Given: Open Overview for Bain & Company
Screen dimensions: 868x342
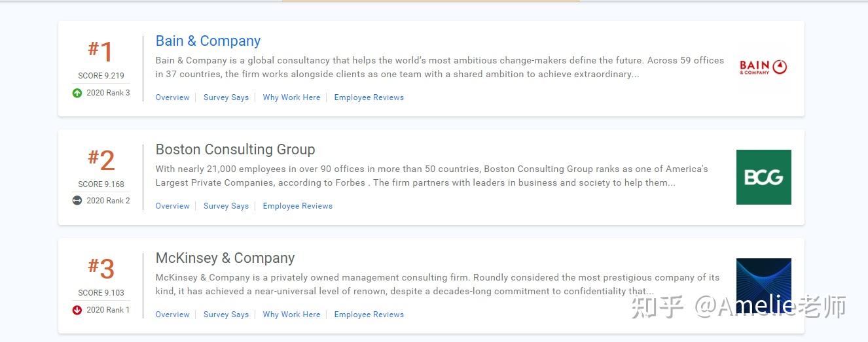Looking at the screenshot, I should click(x=173, y=97).
